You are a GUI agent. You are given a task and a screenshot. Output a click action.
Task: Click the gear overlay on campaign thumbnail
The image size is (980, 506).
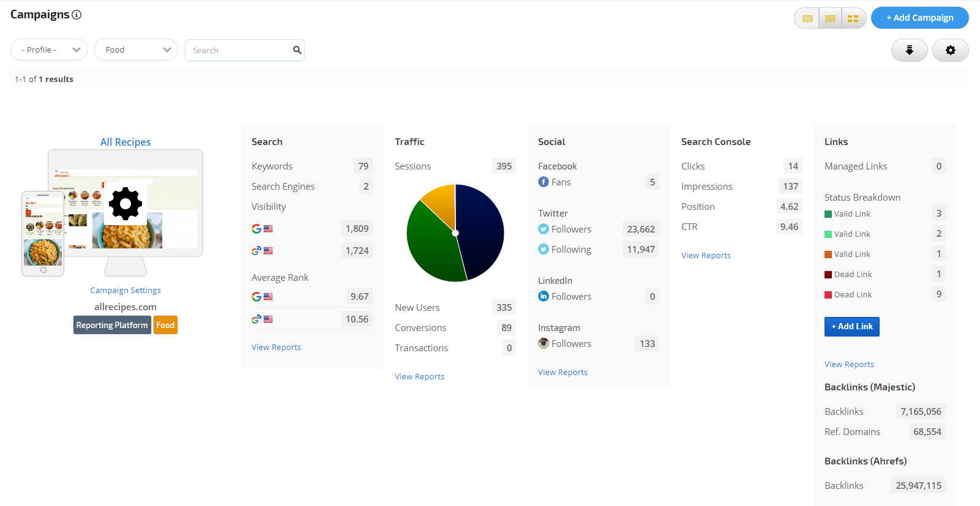click(125, 204)
